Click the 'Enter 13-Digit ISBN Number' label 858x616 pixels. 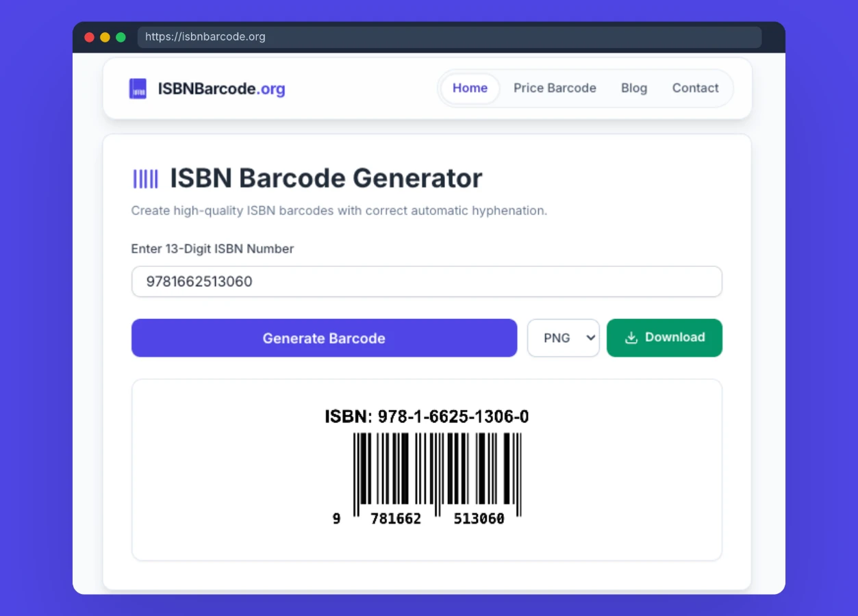pos(212,249)
